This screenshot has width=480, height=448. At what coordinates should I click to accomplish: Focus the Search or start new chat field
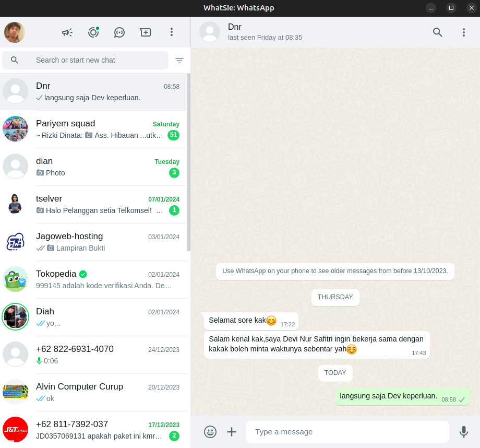[x=86, y=61]
